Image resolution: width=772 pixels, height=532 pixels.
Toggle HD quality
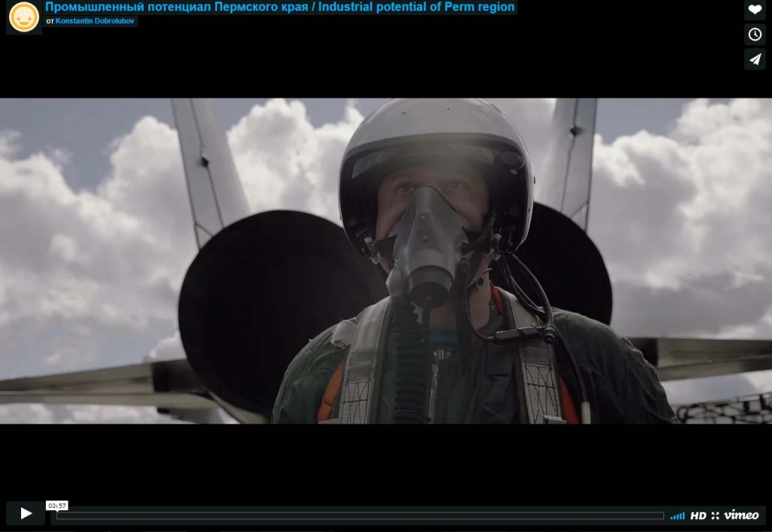[x=698, y=515]
